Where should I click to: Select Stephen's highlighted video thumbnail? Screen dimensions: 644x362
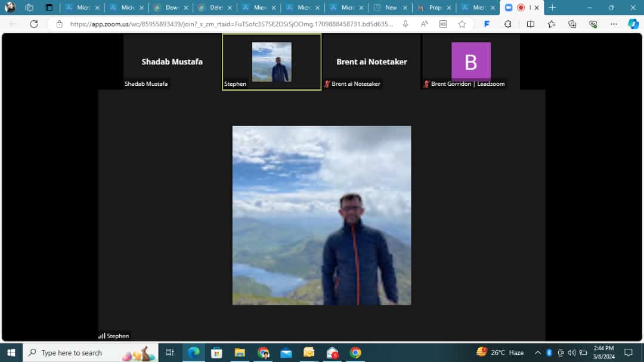[x=272, y=61]
